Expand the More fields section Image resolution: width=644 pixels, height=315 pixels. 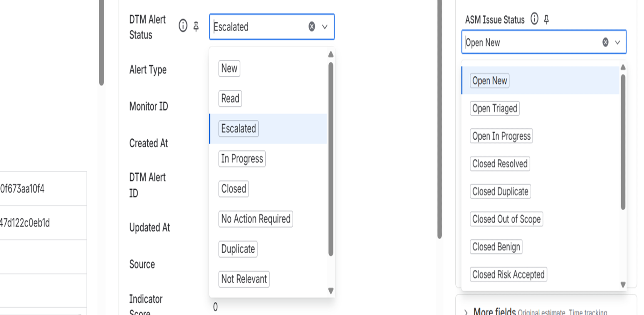pos(466,311)
